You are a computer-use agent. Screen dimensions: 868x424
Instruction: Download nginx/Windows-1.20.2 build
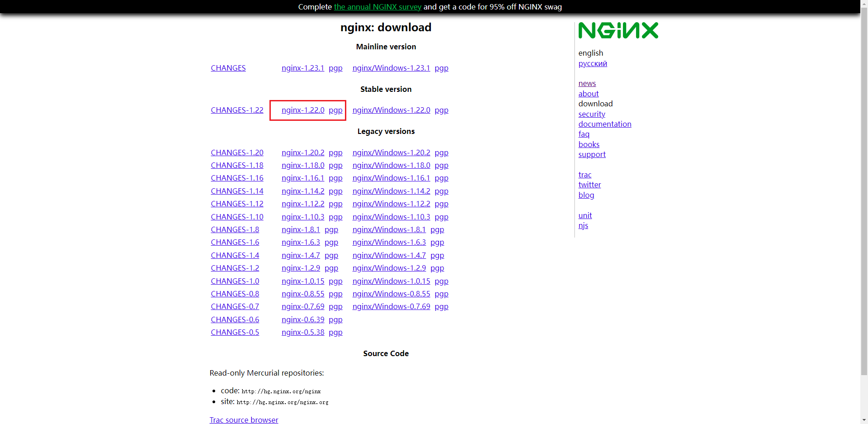click(x=391, y=152)
